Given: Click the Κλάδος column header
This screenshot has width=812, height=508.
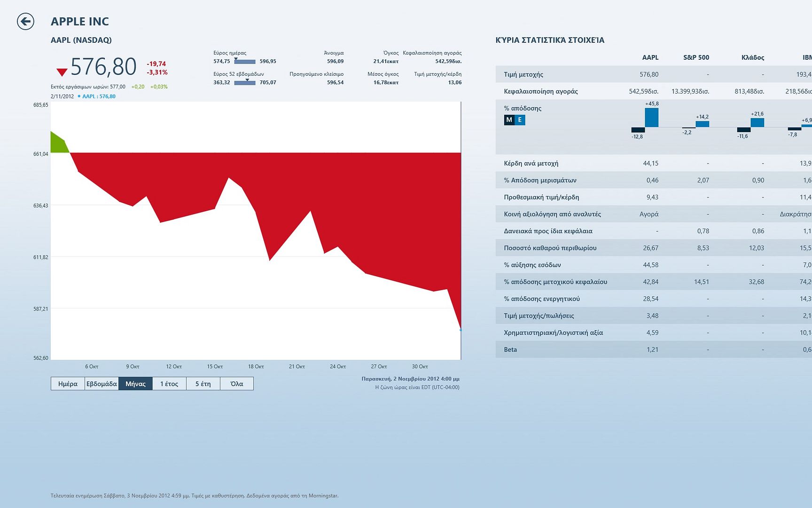Looking at the screenshot, I should pos(753,57).
